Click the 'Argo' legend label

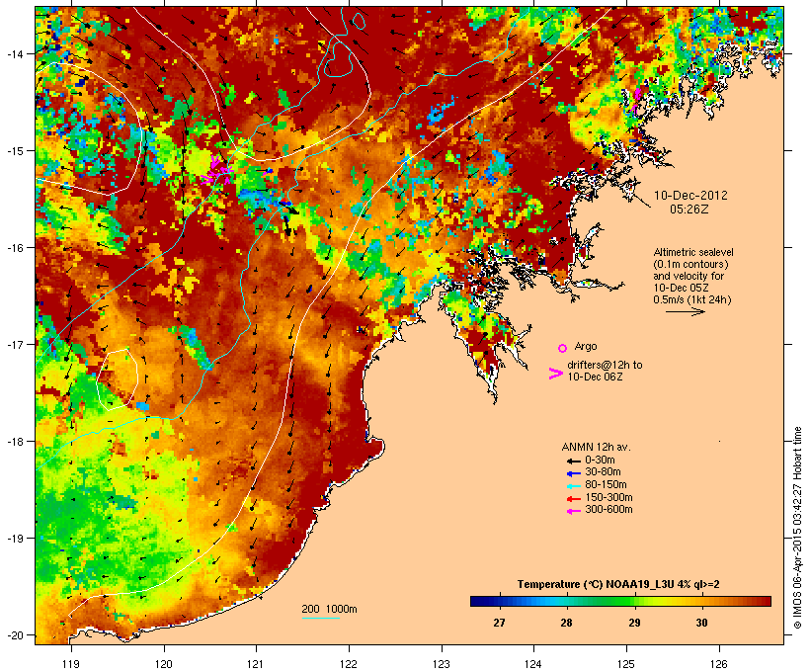pos(586,346)
